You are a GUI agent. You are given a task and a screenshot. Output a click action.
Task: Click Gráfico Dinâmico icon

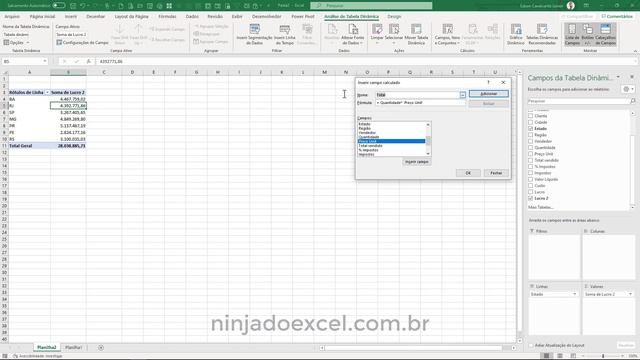(516, 29)
